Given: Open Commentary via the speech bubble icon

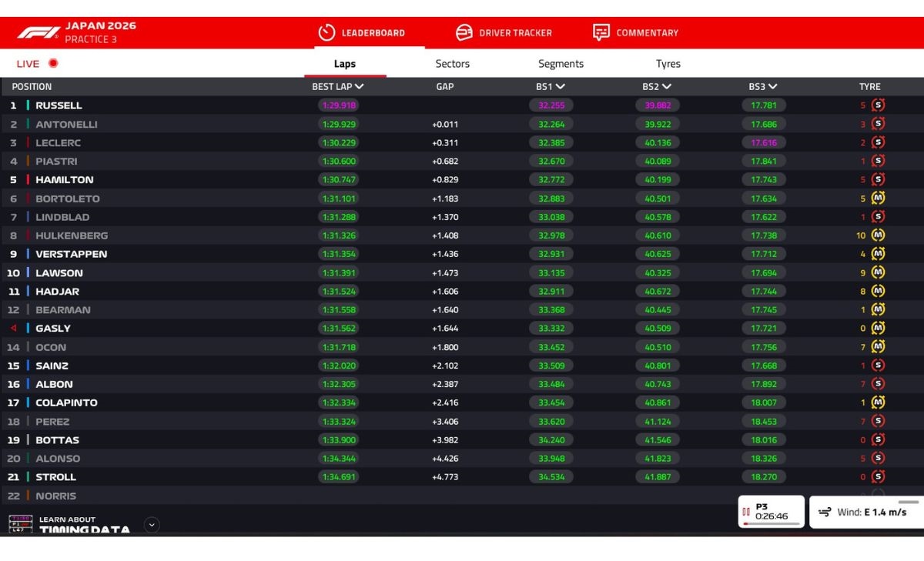Looking at the screenshot, I should tap(601, 32).
